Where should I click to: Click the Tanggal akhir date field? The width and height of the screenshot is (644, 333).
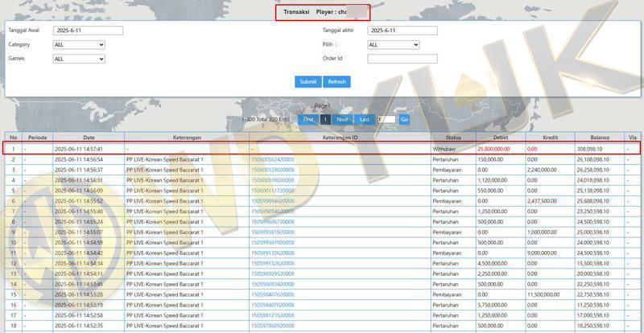click(402, 31)
